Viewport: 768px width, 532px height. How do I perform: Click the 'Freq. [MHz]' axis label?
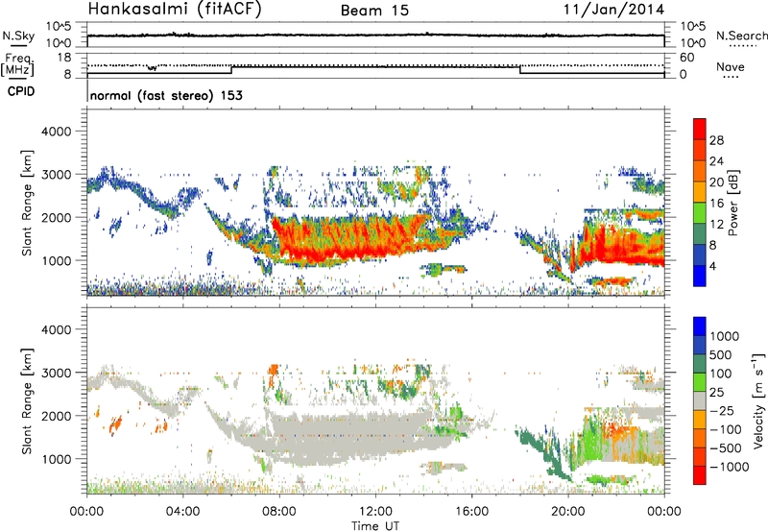[x=18, y=64]
